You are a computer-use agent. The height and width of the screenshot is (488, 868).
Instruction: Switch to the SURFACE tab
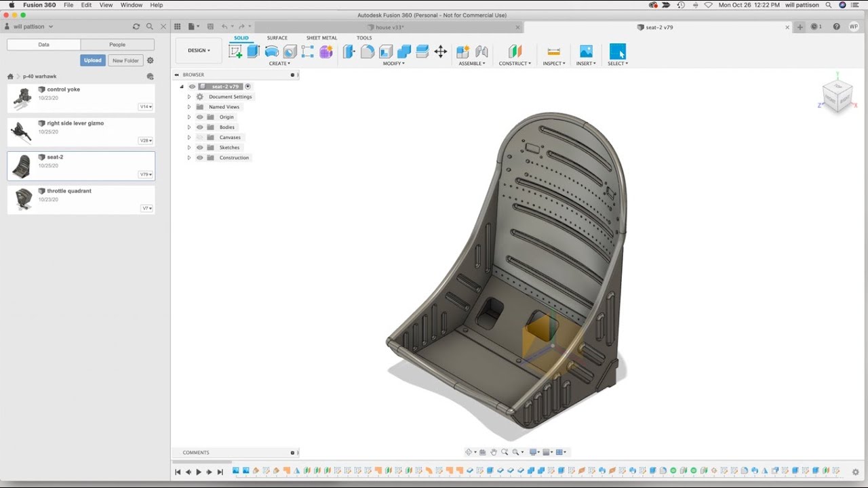[x=277, y=38]
